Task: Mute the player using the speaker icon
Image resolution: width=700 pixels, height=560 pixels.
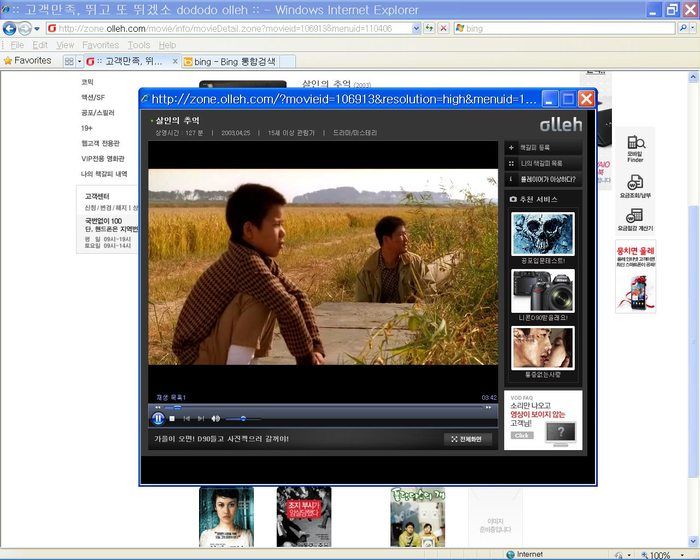Action: click(x=216, y=418)
